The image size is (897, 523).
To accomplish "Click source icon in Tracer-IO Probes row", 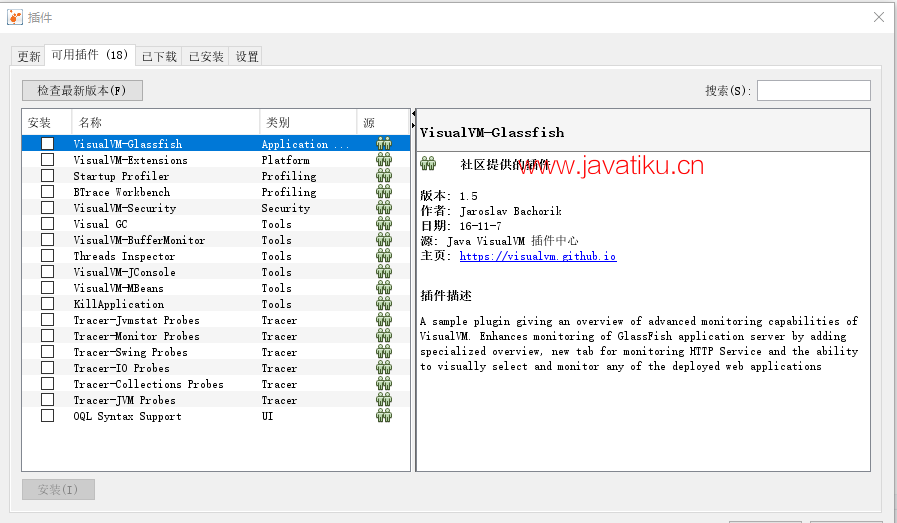I will [384, 368].
